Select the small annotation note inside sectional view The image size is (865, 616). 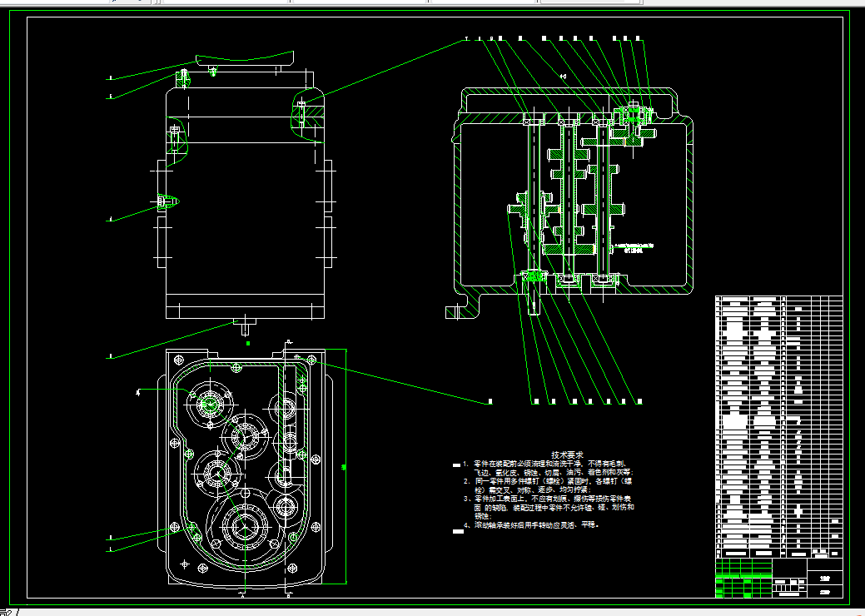click(634, 248)
